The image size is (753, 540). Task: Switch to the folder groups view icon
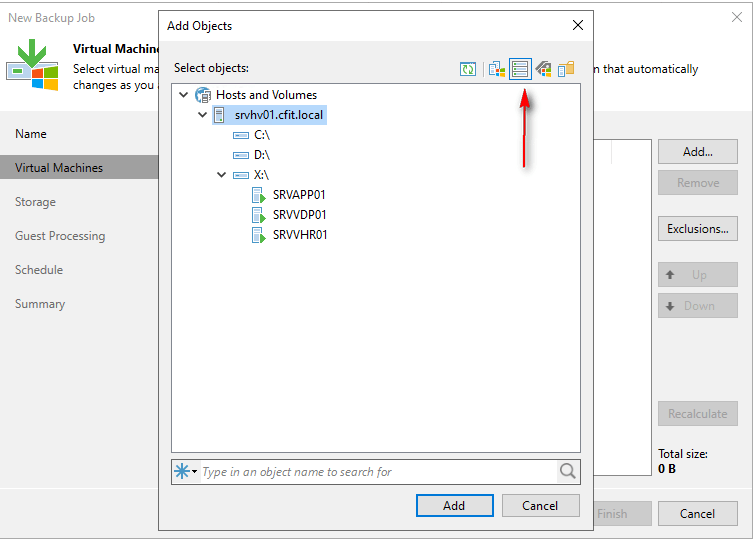pos(566,69)
